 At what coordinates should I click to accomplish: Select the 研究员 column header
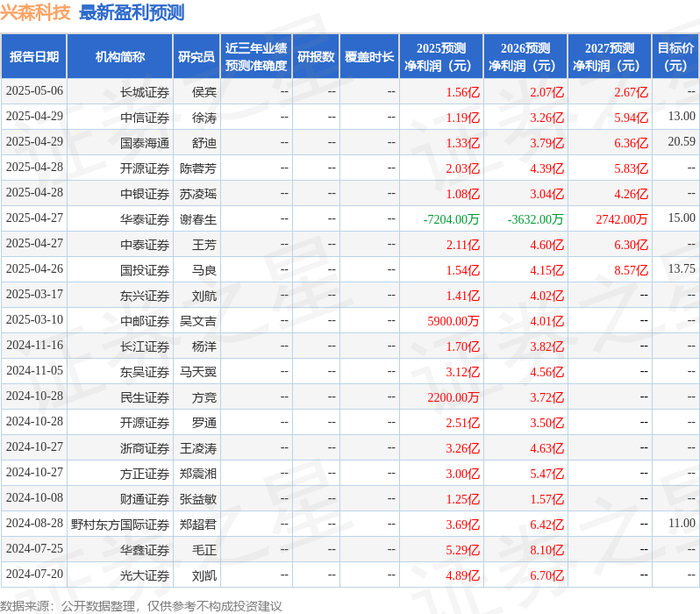[196, 56]
